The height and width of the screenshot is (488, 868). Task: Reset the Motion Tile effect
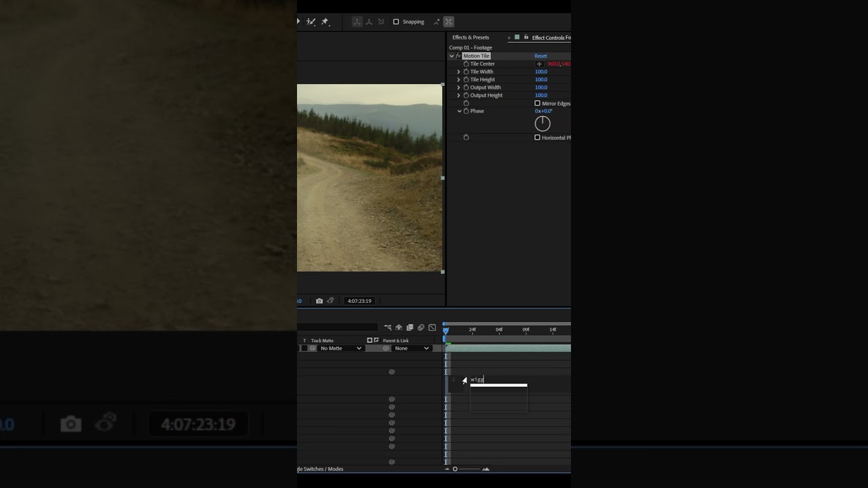pos(540,56)
